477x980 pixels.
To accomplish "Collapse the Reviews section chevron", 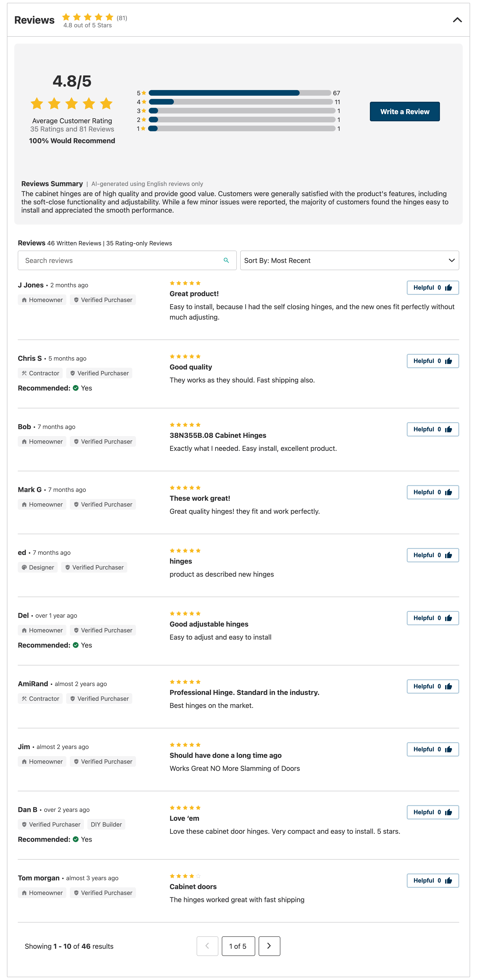I will pos(457,20).
